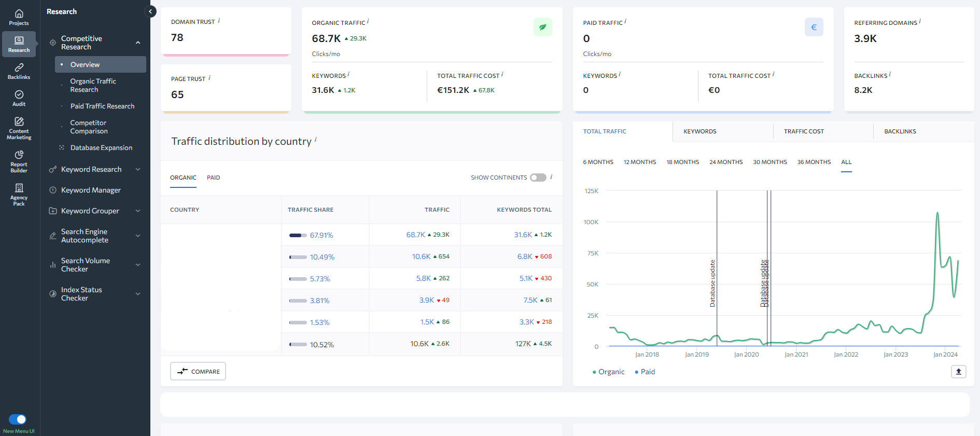980x436 pixels.
Task: Select the 36 Months time range
Action: tap(814, 162)
